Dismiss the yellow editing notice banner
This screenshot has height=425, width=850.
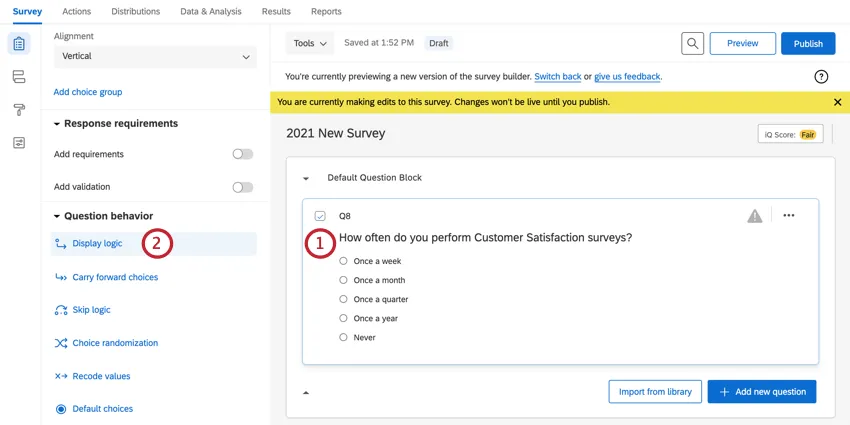click(x=838, y=102)
